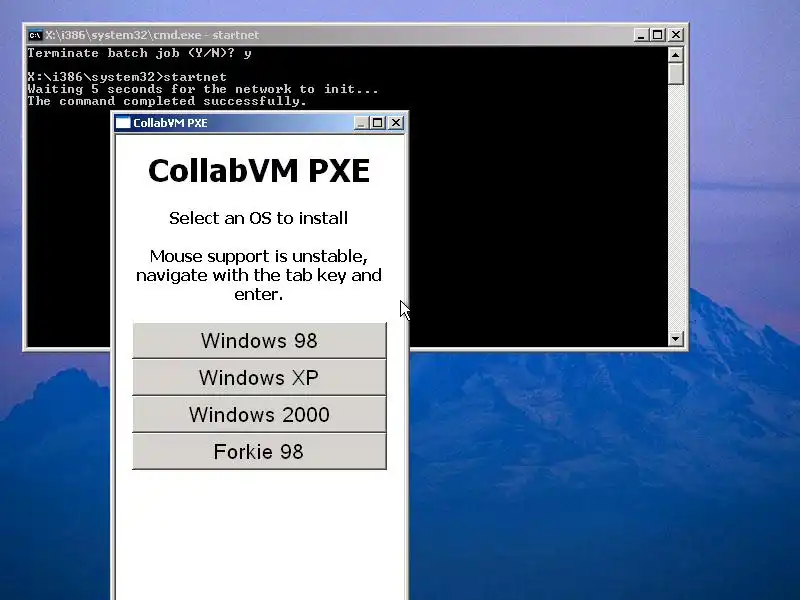Screen dimensions: 800x600
Task: Pick Windows 2000 from the OS list
Action: pos(259,414)
